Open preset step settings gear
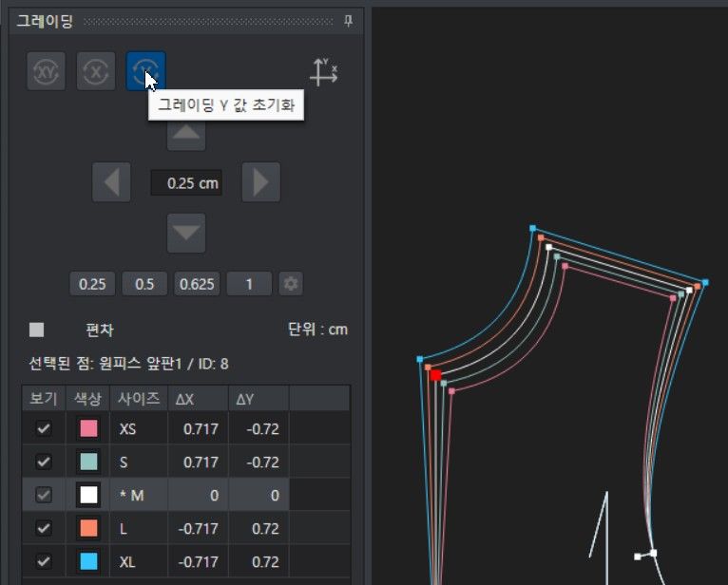The width and height of the screenshot is (728, 585). (291, 283)
